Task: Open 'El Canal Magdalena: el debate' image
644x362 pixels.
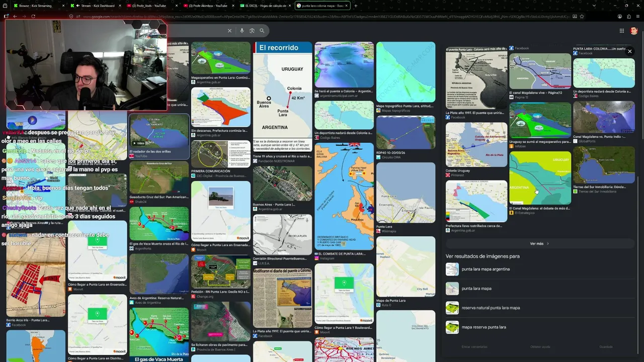Action: 540,177
